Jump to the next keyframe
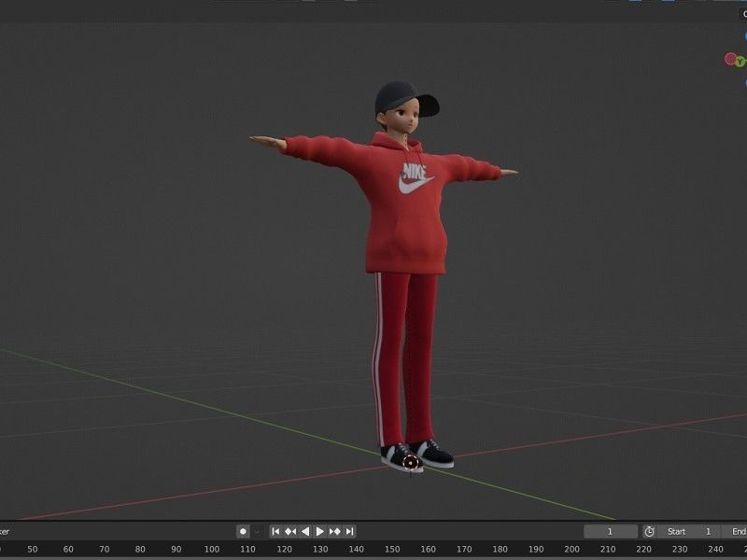 click(335, 531)
